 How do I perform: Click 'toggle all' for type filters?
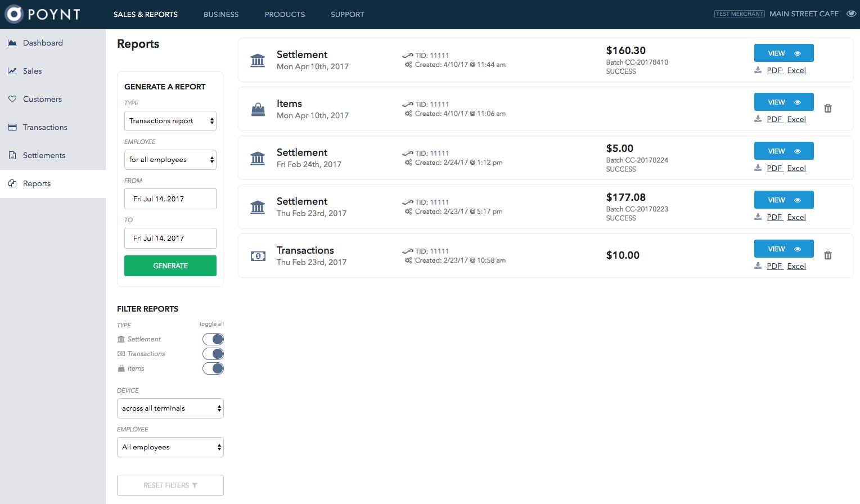tap(211, 324)
